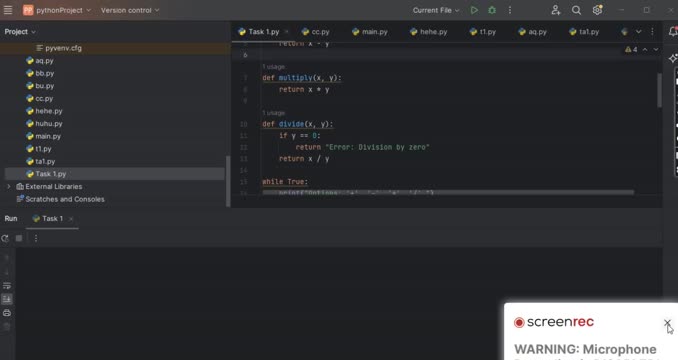Switch to the main.py editor tab
The height and width of the screenshot is (360, 678).
(x=370, y=32)
